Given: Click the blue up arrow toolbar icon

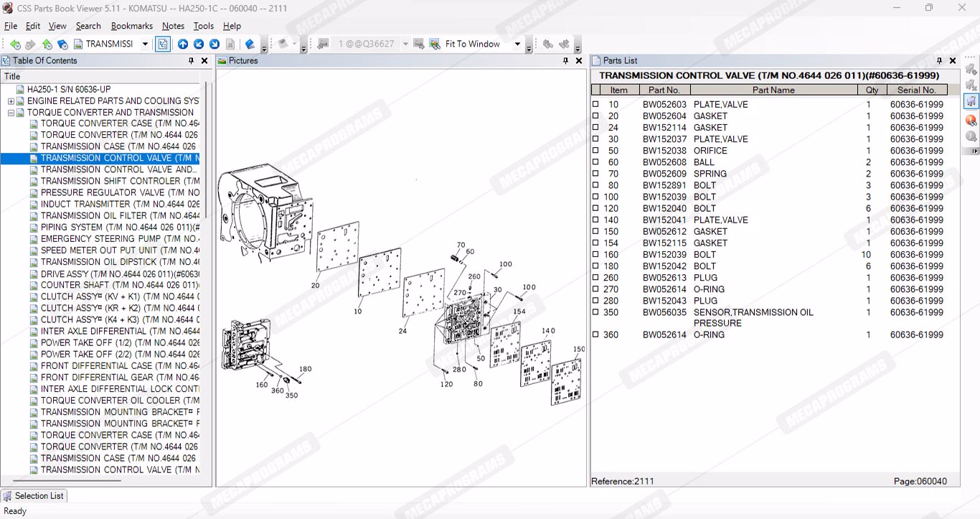Looking at the screenshot, I should click(183, 45).
